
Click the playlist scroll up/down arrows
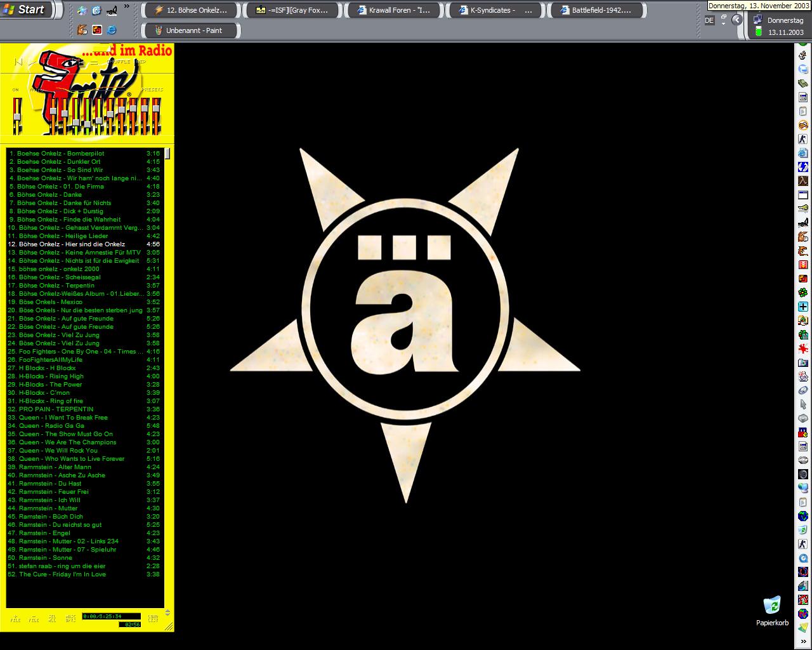167,613
